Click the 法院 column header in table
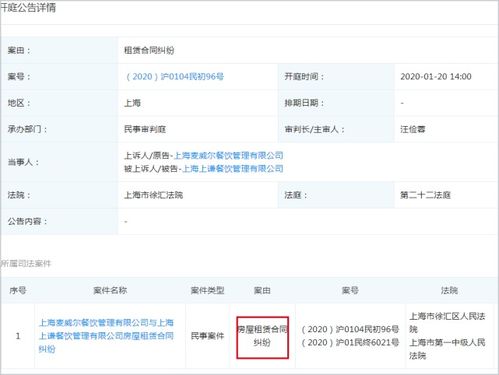This screenshot has width=499, height=375. click(449, 290)
